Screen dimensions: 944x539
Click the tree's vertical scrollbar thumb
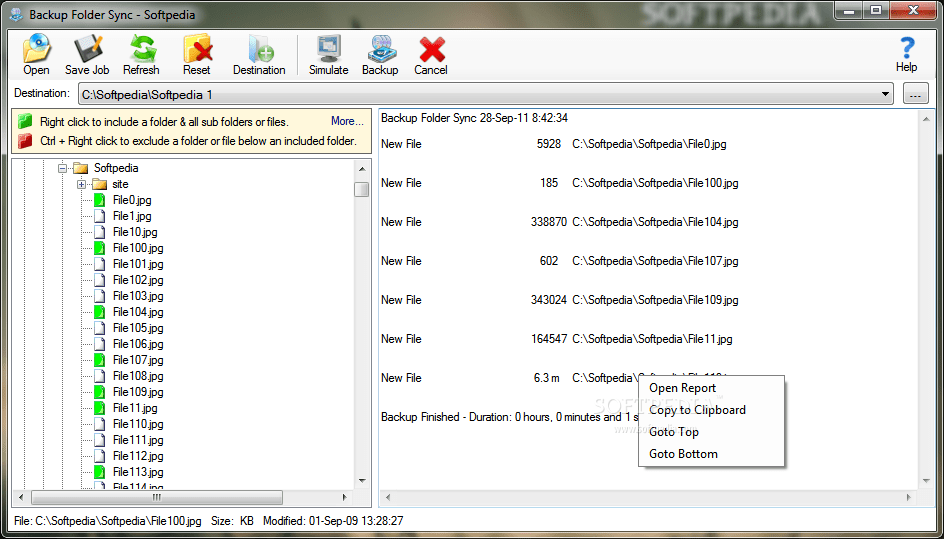click(x=361, y=190)
